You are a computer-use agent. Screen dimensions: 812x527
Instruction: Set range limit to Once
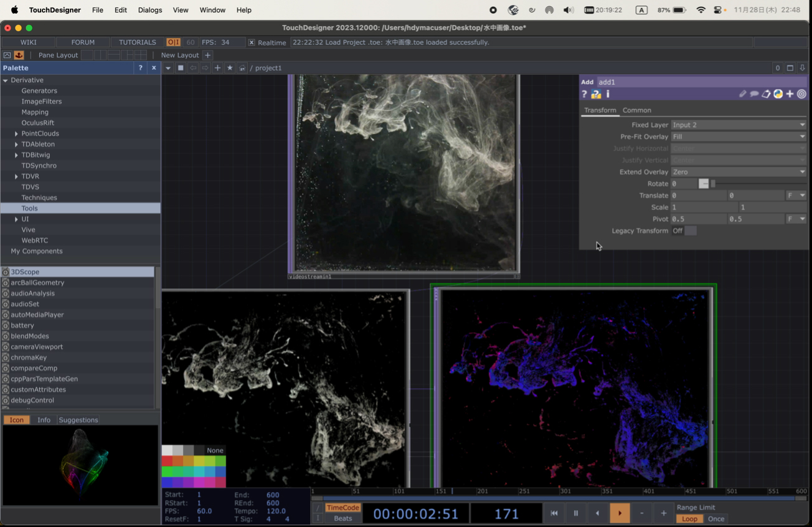(716, 519)
